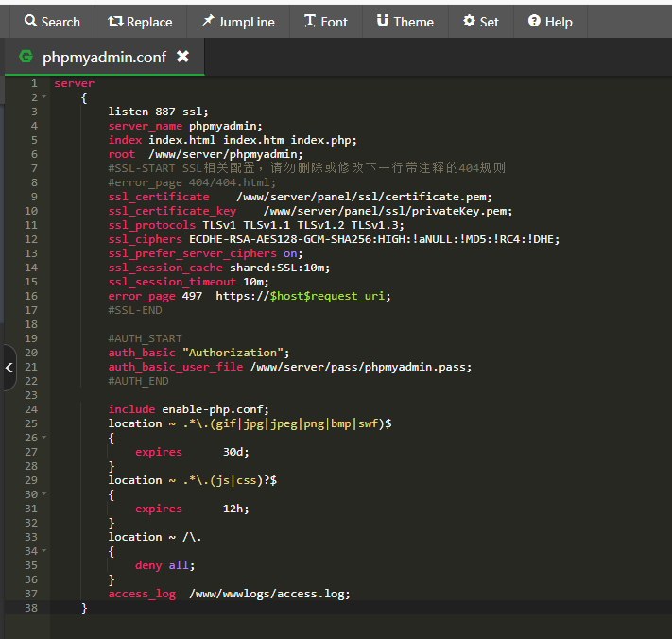
Task: Click the include enable-php.conf line
Action: (x=188, y=409)
